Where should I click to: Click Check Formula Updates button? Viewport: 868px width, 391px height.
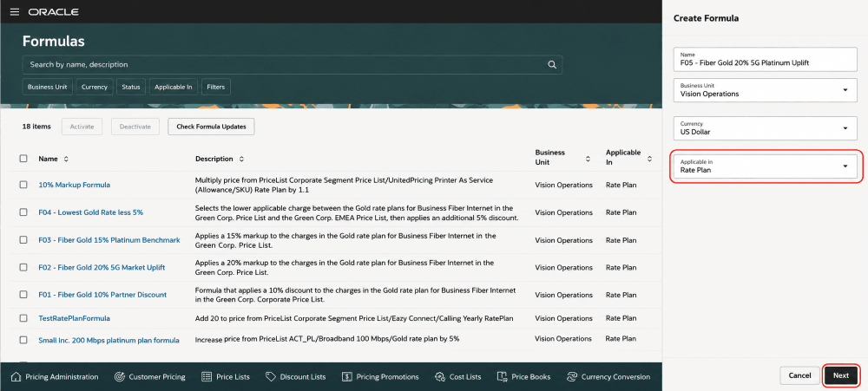coord(211,127)
